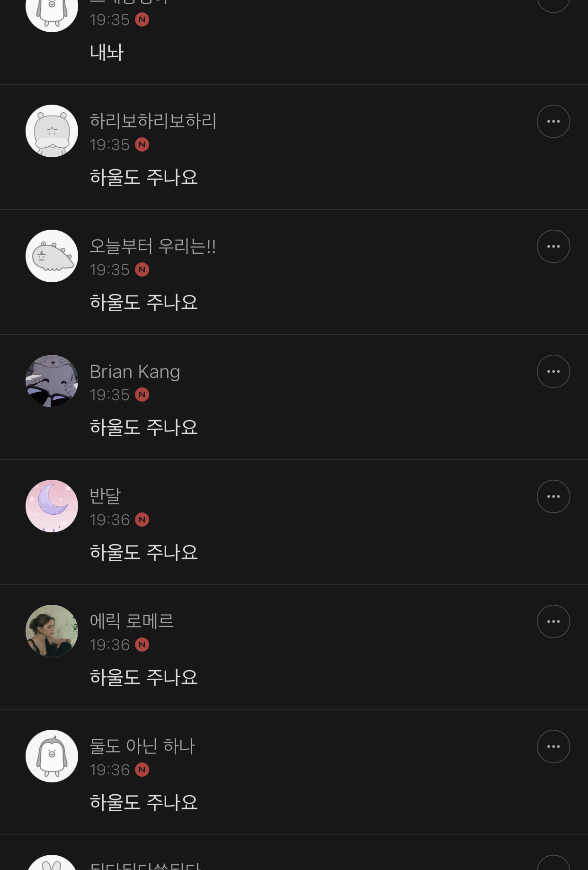Image resolution: width=588 pixels, height=870 pixels.
Task: Tap 에릭 로메르's photo avatar
Action: tap(52, 631)
